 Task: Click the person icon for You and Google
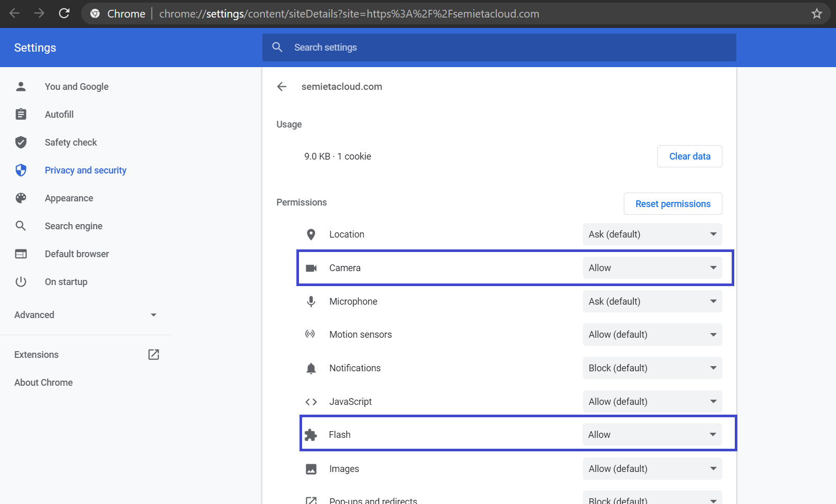pos(21,87)
